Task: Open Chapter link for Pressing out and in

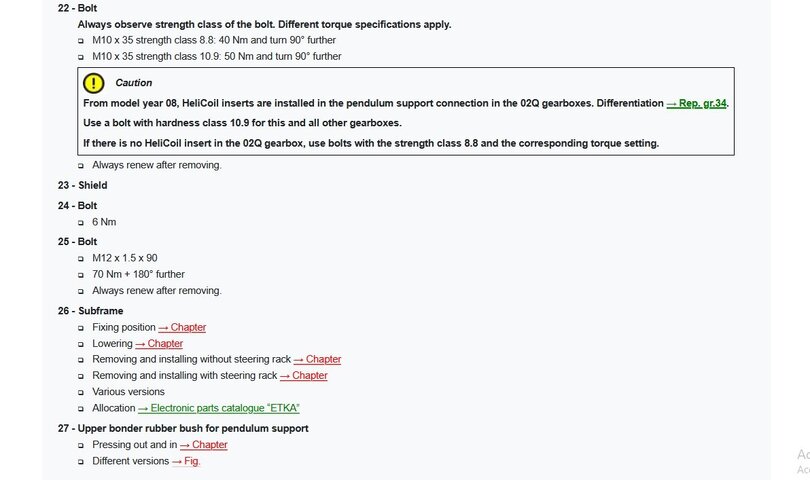Action: point(203,444)
